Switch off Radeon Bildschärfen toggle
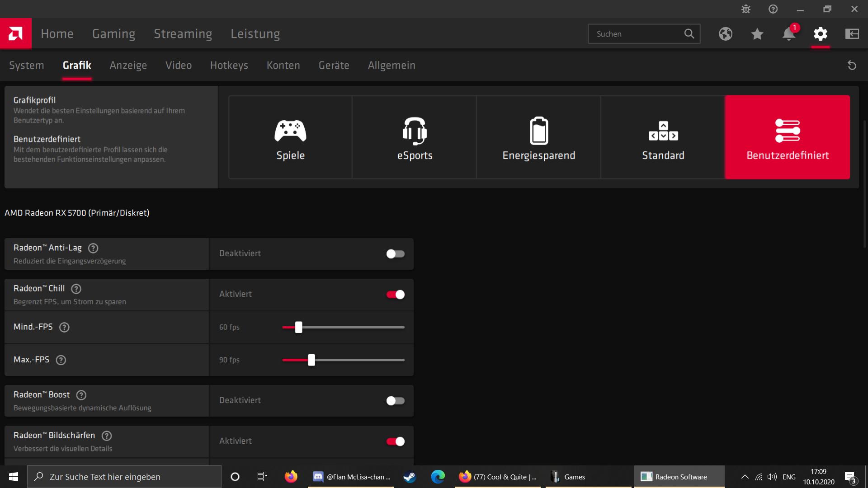The height and width of the screenshot is (488, 868). pyautogui.click(x=395, y=441)
